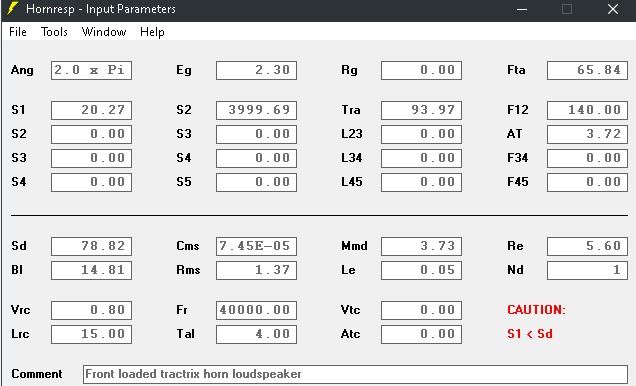Open the Help menu
Screen dimensions: 636x386
152,32
